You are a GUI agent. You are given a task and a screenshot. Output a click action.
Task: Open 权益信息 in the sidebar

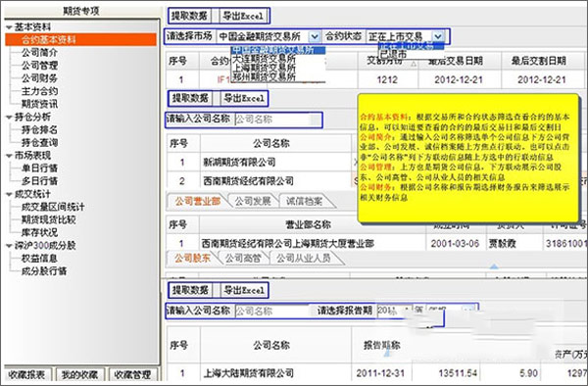[x=39, y=259]
